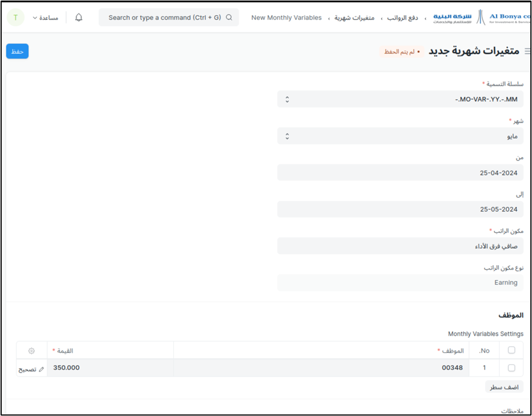Click the value cell 350.000

110,368
